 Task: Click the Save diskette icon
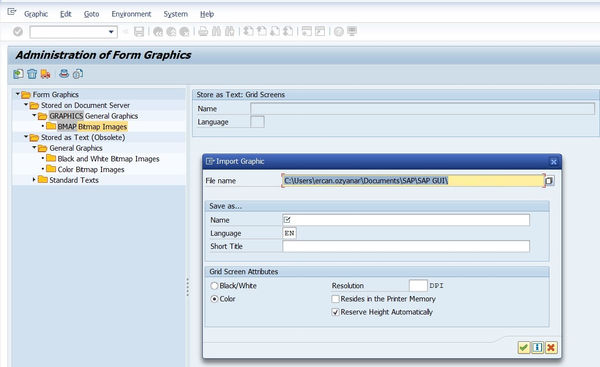pyautogui.click(x=139, y=32)
